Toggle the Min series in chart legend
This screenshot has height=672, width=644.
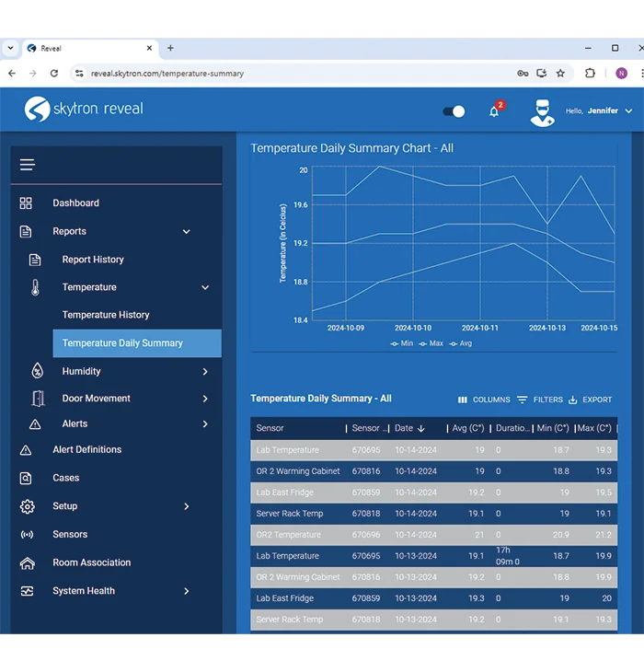401,343
